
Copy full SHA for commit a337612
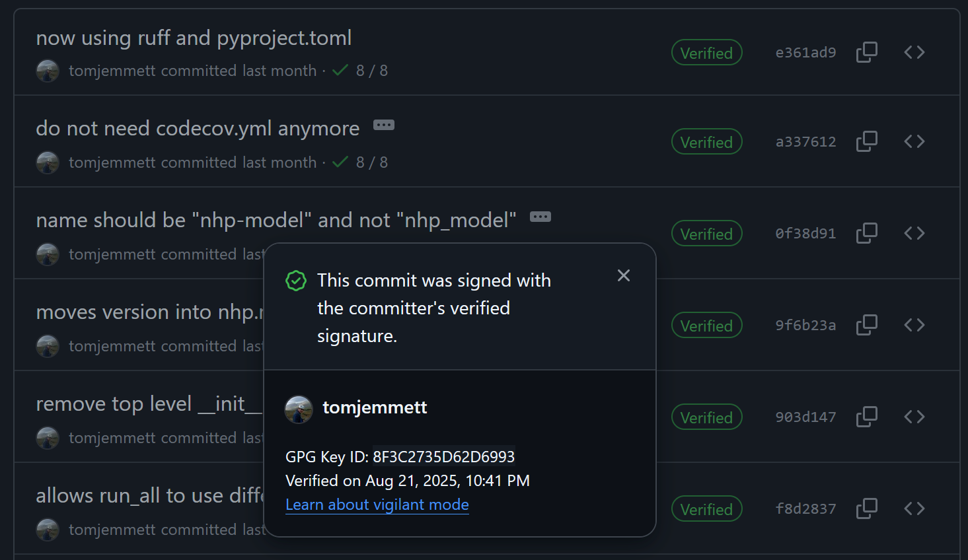[x=866, y=141]
